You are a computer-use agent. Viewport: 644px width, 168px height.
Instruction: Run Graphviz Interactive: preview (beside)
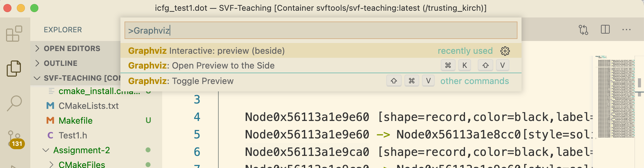(x=321, y=51)
